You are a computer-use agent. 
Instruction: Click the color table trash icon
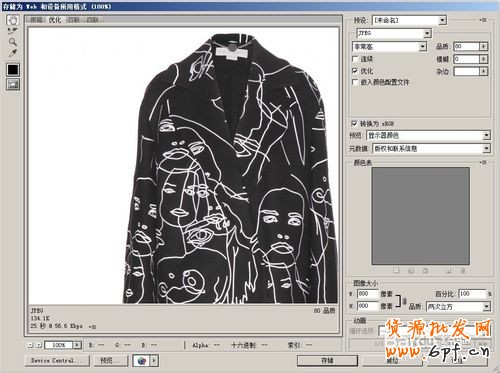pyautogui.click(x=462, y=271)
